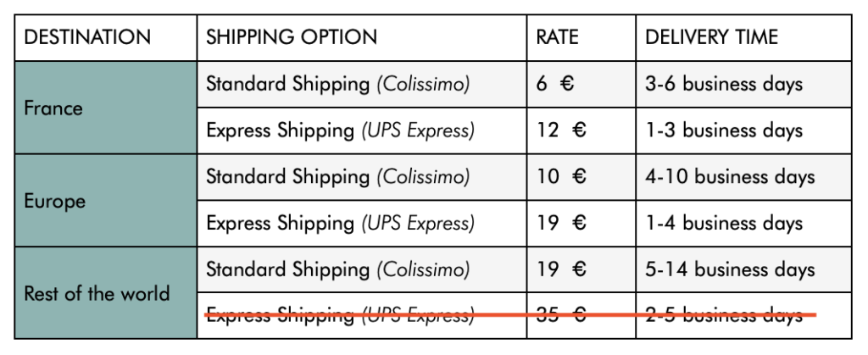868x355 pixels.
Task: Click Europe Express Shipping (UPS Express) option
Action: (x=361, y=224)
